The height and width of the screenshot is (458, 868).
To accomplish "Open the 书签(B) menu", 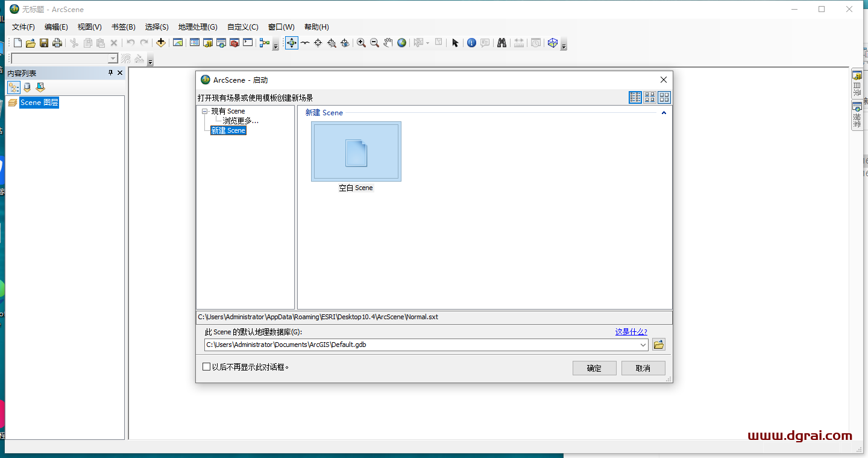I will [x=123, y=27].
